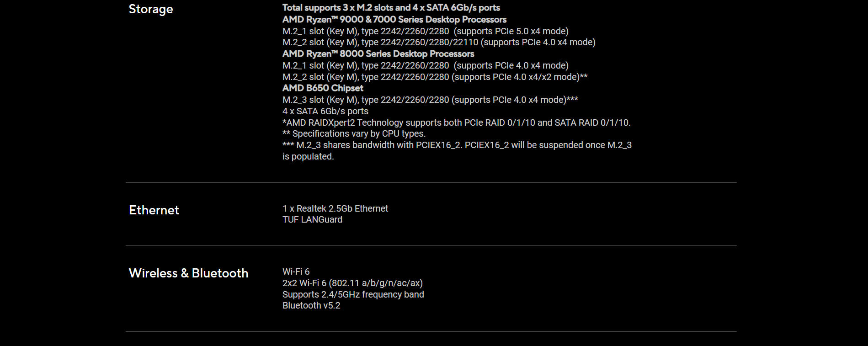The width and height of the screenshot is (868, 346).
Task: Click the Wireless & Bluetooth heading
Action: tap(188, 273)
